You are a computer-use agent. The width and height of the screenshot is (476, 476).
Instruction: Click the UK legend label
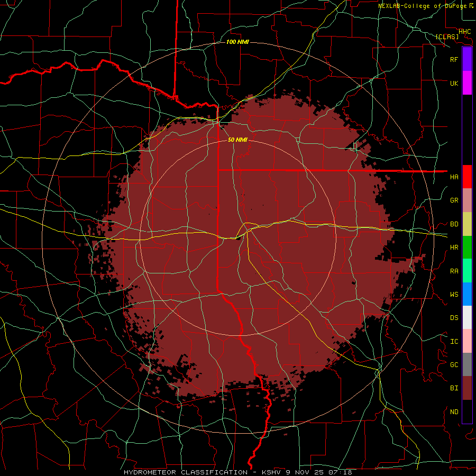pyautogui.click(x=454, y=83)
